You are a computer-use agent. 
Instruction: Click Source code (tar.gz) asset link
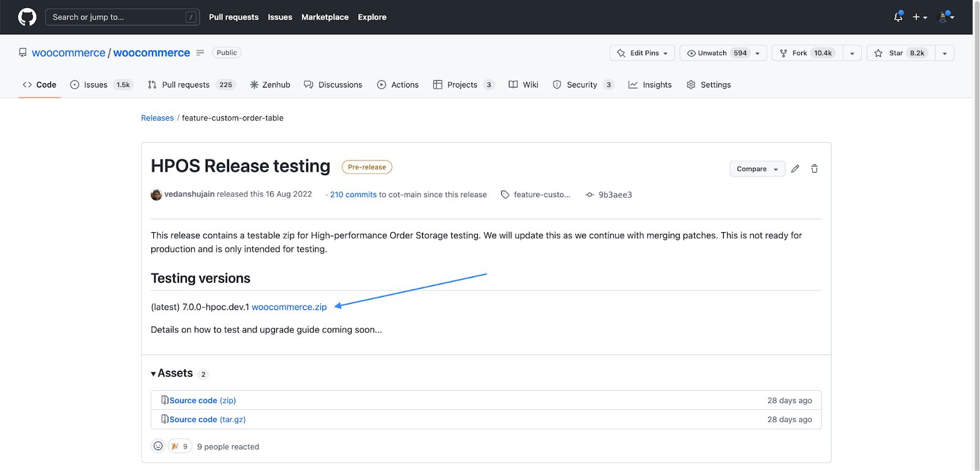point(207,420)
